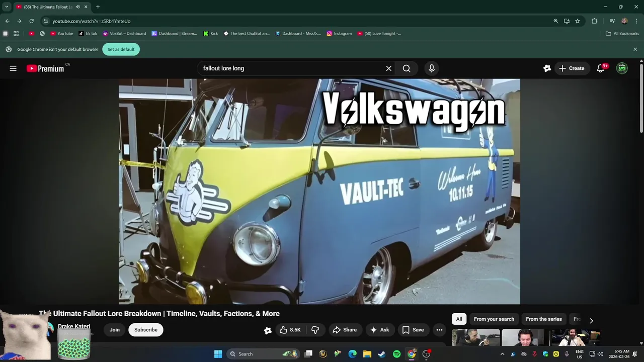Image resolution: width=644 pixels, height=362 pixels.
Task: Show hidden system tray icons chevron
Action: [x=502, y=354]
